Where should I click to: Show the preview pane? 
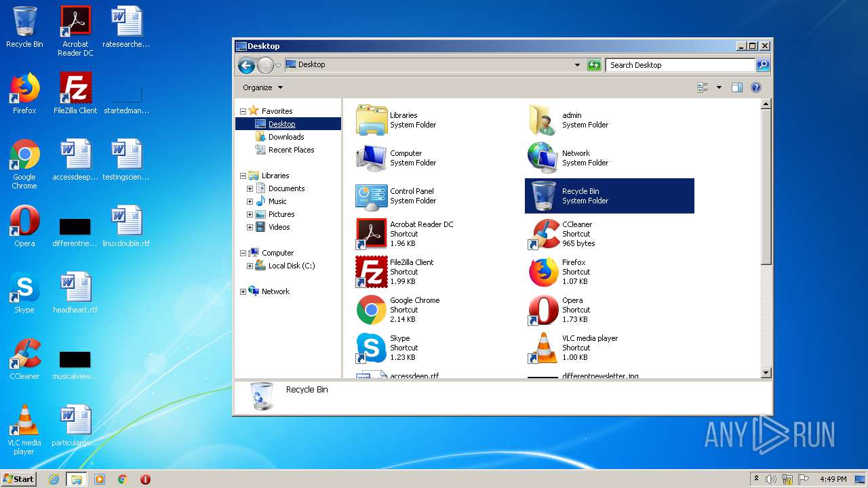pyautogui.click(x=737, y=87)
